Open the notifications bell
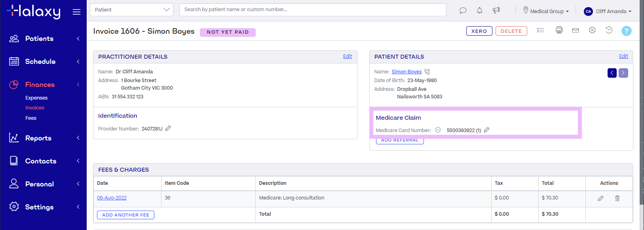This screenshot has width=644, height=230. pos(479,10)
